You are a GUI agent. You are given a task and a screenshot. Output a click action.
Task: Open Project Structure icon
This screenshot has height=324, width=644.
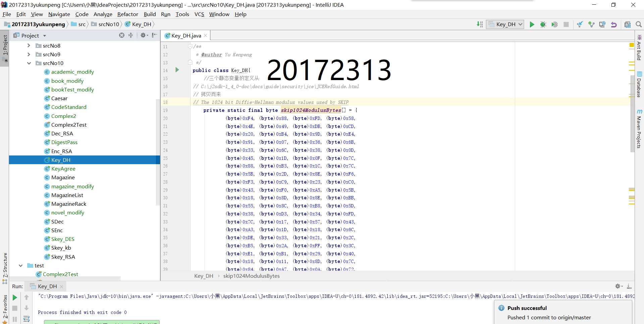coord(628,24)
